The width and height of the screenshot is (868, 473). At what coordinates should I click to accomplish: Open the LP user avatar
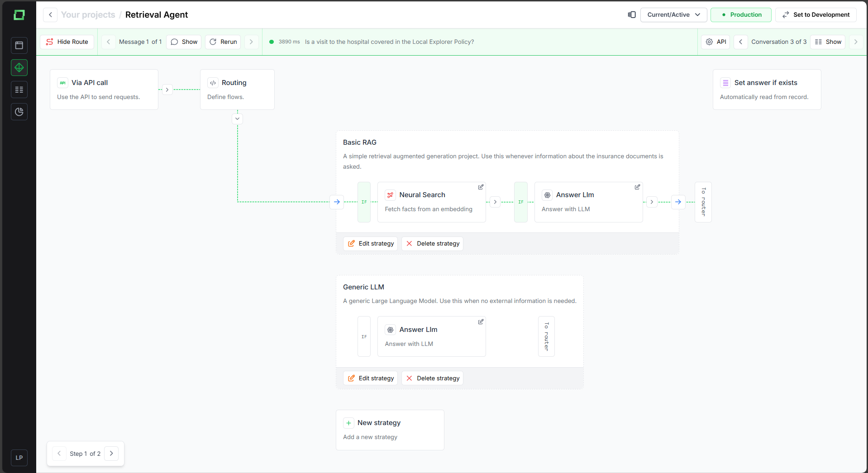pos(19,458)
